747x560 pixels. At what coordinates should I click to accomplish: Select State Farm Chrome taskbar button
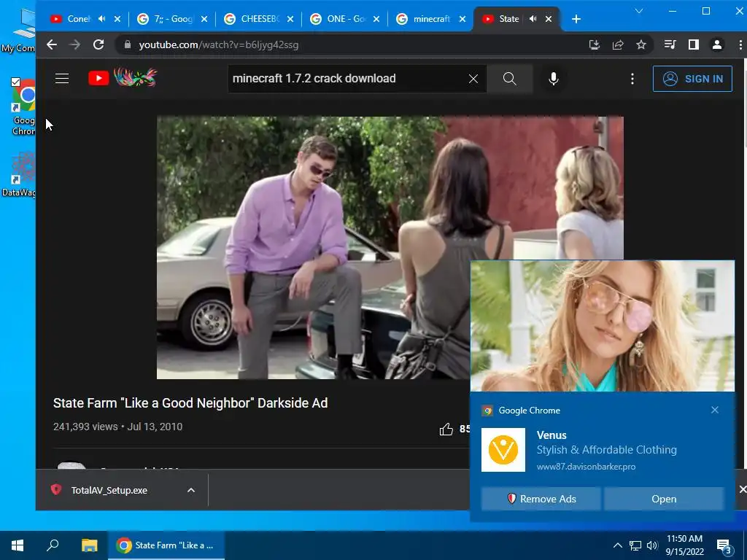[166, 545]
